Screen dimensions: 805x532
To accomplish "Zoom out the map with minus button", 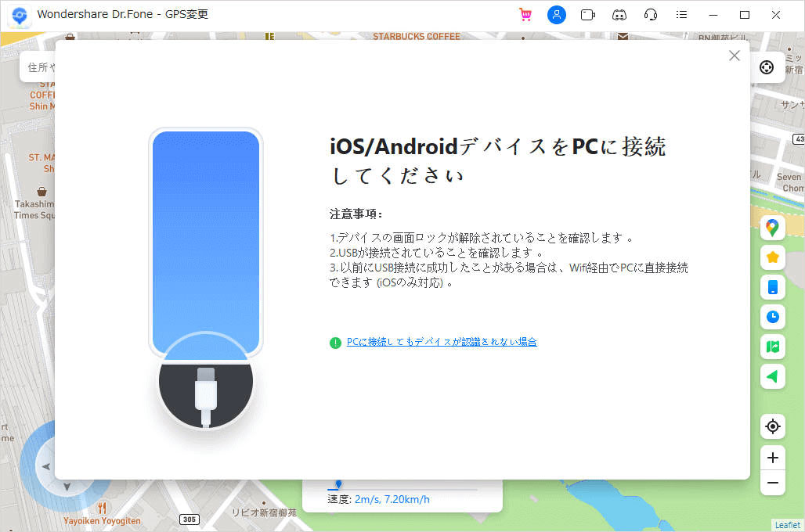I will pos(773,483).
